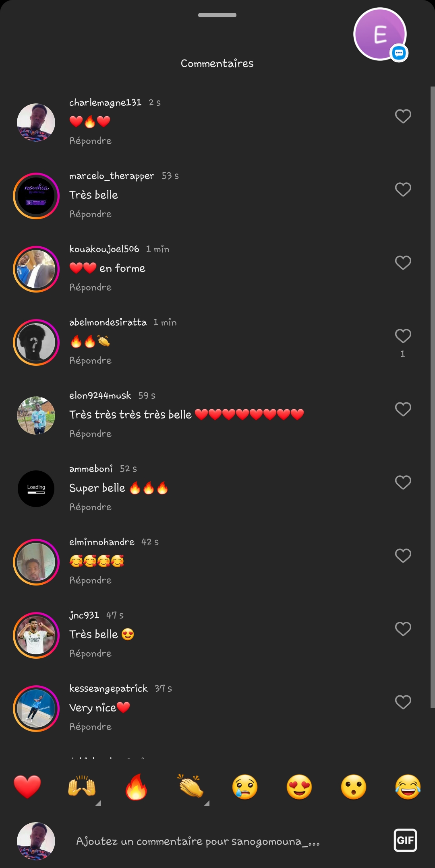Open the purple E chat bubble
Image resolution: width=435 pixels, height=868 pixels.
[x=380, y=34]
